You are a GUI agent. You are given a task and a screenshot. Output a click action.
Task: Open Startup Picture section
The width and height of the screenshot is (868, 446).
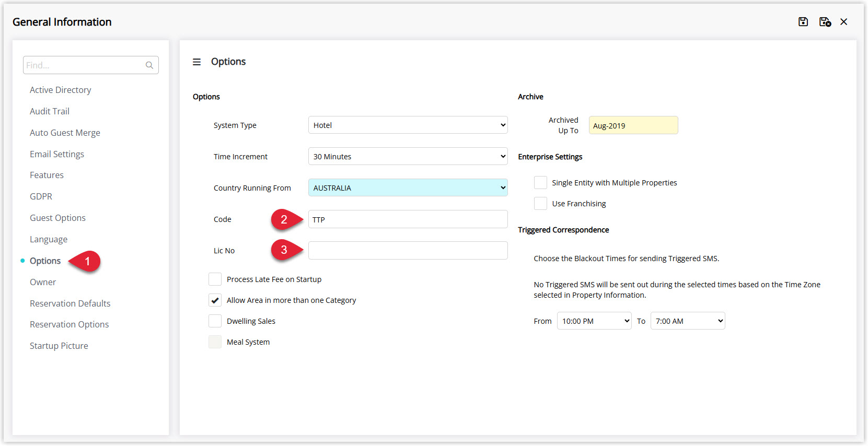click(x=59, y=346)
